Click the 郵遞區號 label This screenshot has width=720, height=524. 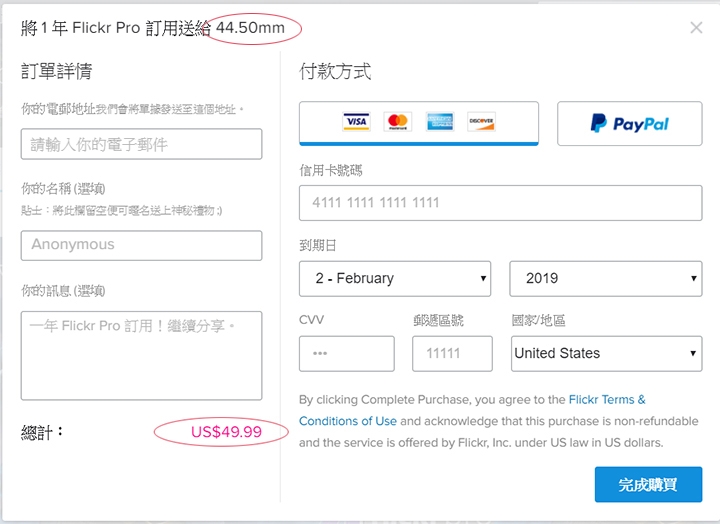439,320
